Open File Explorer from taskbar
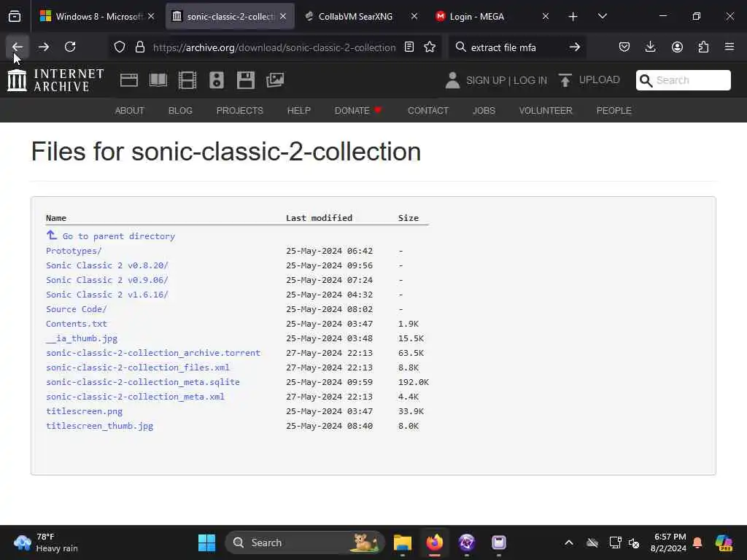747x560 pixels. tap(403, 542)
